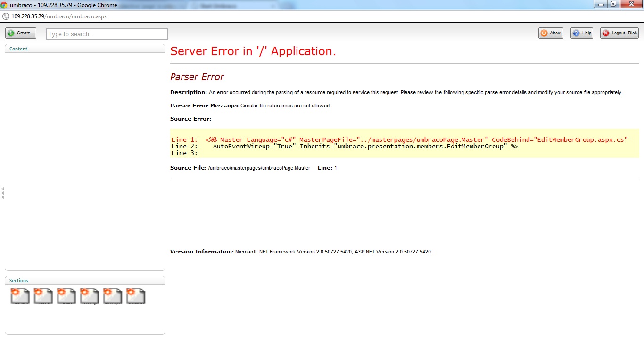Click the 'Line: 1' text
644x343 pixels.
pyautogui.click(x=327, y=168)
